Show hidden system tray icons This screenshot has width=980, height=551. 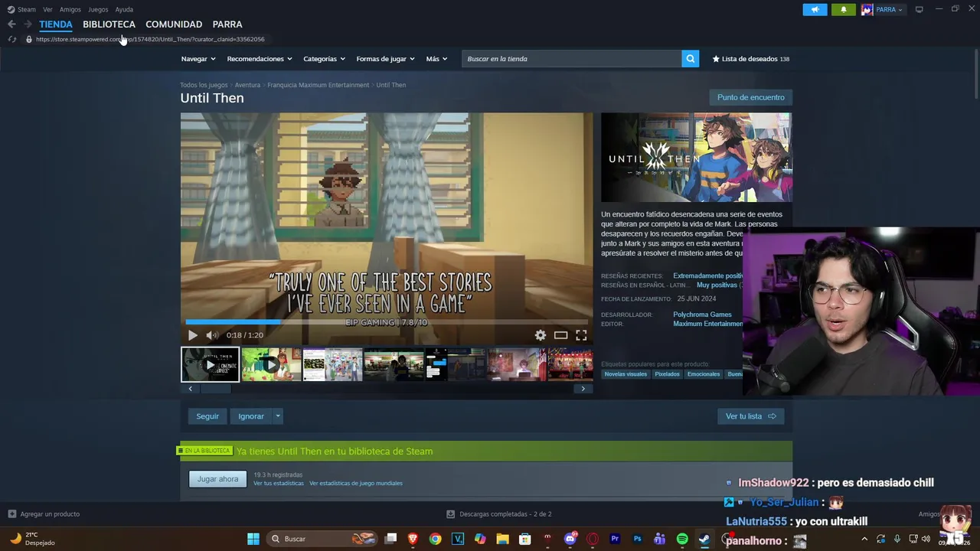864,539
